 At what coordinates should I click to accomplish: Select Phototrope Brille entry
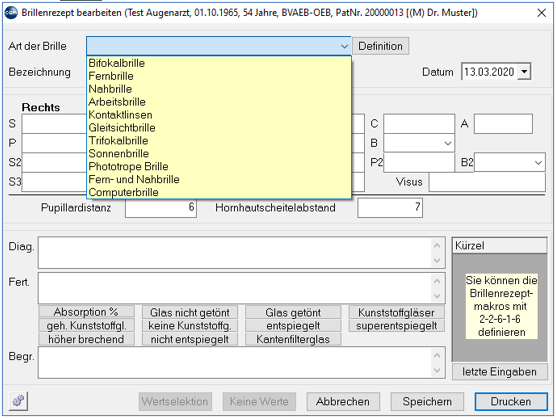(219, 166)
